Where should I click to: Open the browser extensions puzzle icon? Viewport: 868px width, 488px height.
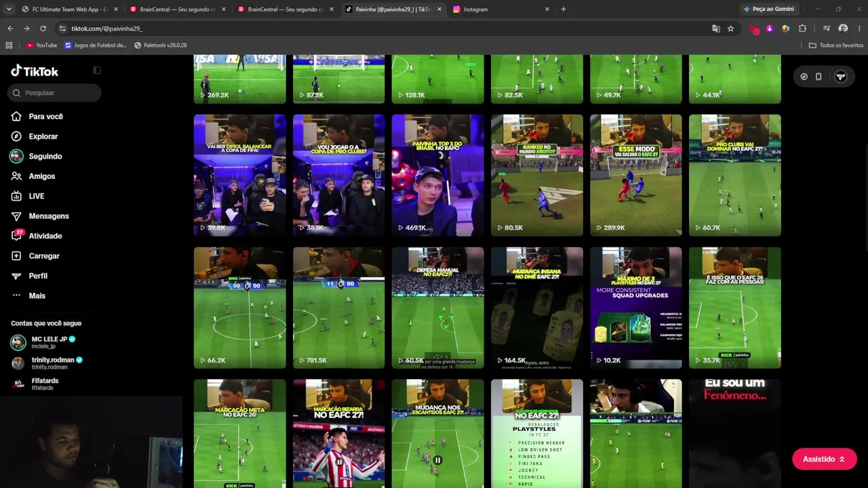803,28
